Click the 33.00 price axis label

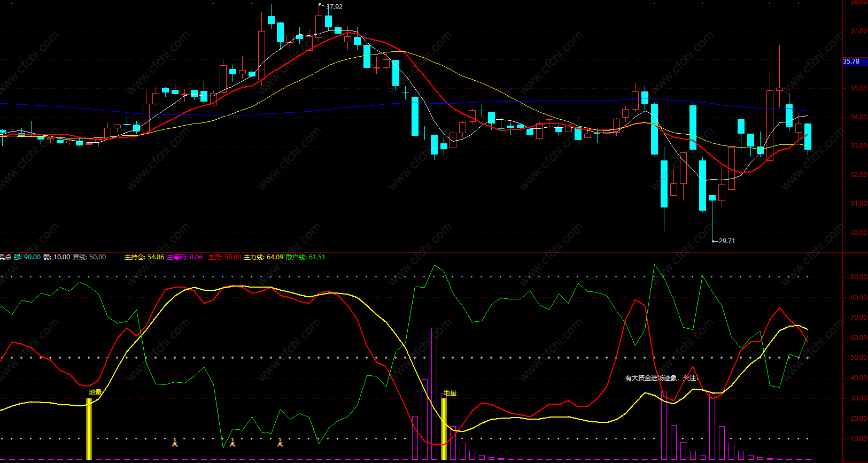tap(858, 146)
